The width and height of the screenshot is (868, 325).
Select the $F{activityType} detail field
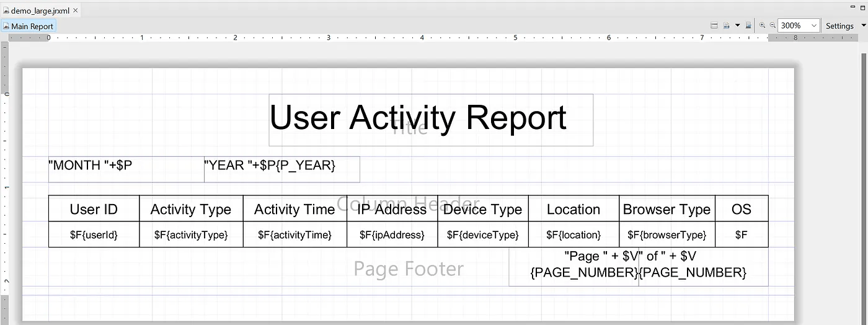click(x=191, y=234)
